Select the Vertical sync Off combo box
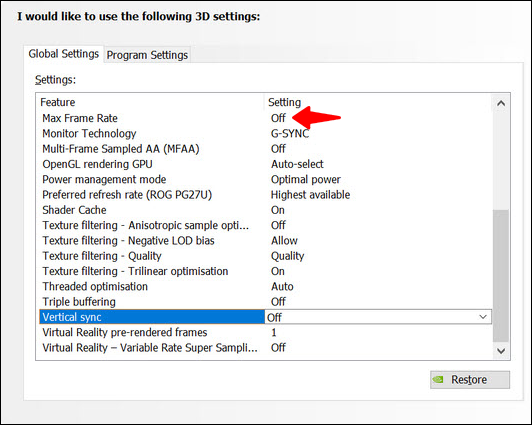The height and width of the screenshot is (425, 532). pyautogui.click(x=378, y=317)
